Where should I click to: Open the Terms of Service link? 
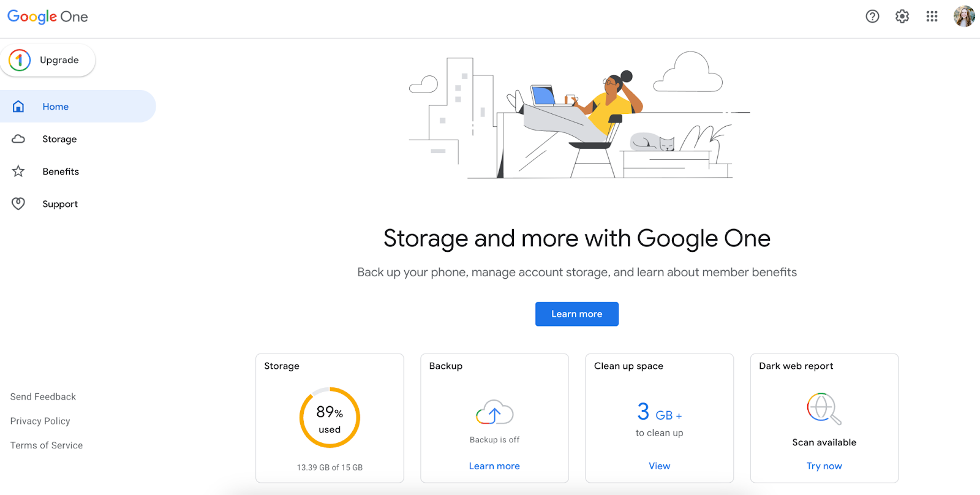click(47, 445)
